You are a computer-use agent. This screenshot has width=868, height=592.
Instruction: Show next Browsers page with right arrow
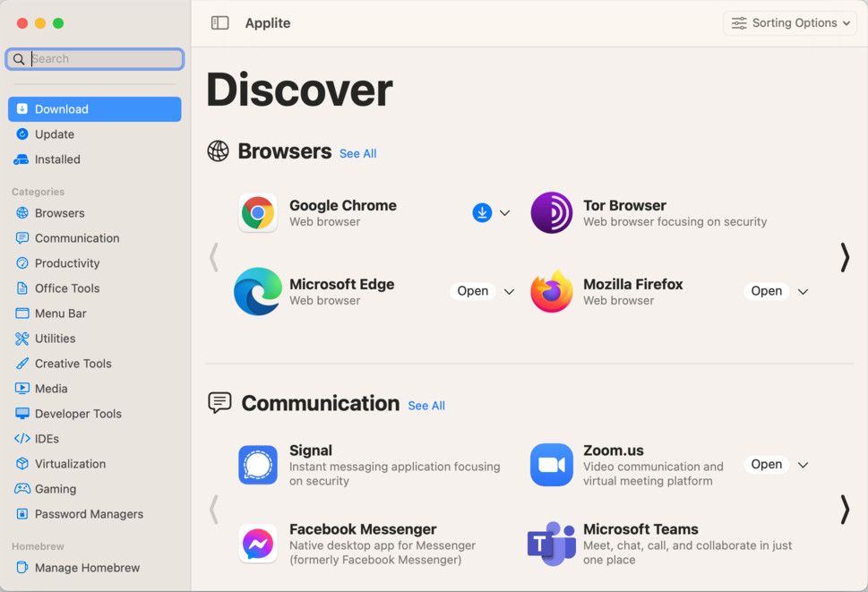845,257
